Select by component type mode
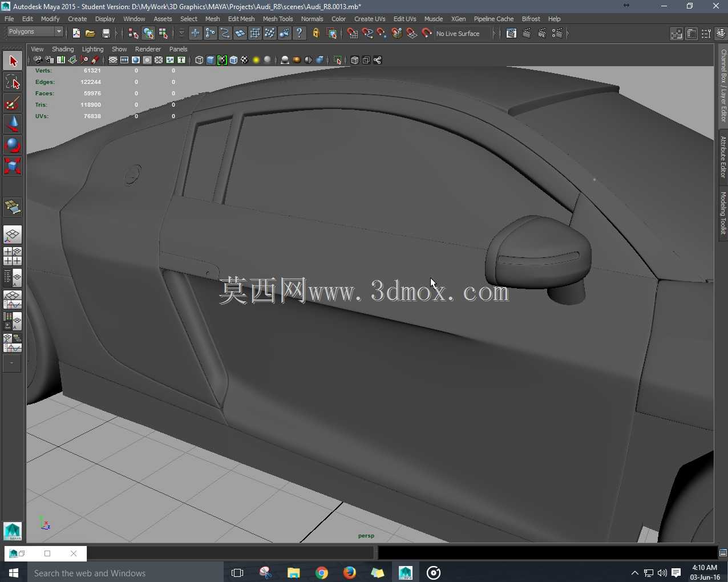Image resolution: width=728 pixels, height=582 pixels. click(x=163, y=34)
